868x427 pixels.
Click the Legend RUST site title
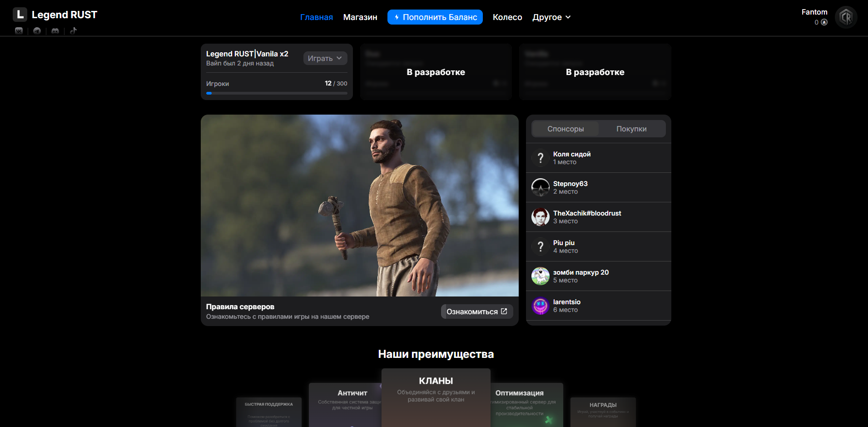pyautogui.click(x=64, y=15)
